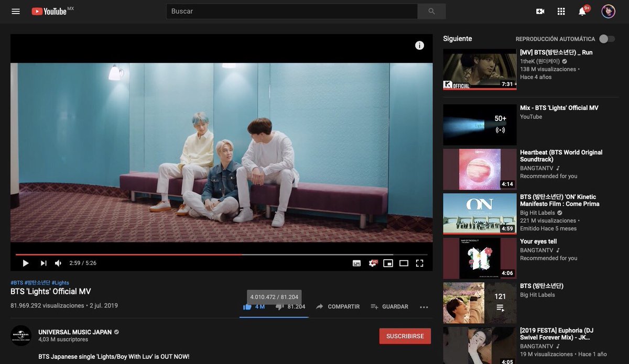
Task: Open the Euphoria FESTA thumbnail
Action: coord(480,345)
